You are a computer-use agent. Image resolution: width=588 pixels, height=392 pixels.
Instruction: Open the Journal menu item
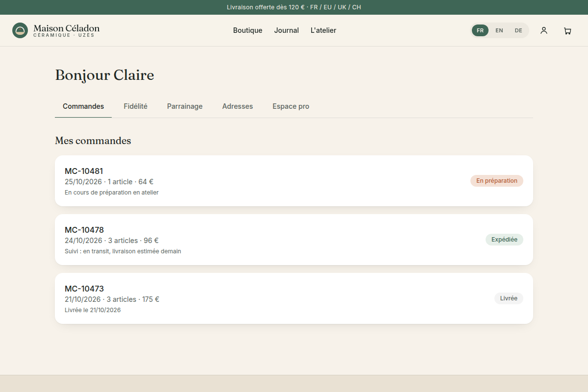coord(287,30)
